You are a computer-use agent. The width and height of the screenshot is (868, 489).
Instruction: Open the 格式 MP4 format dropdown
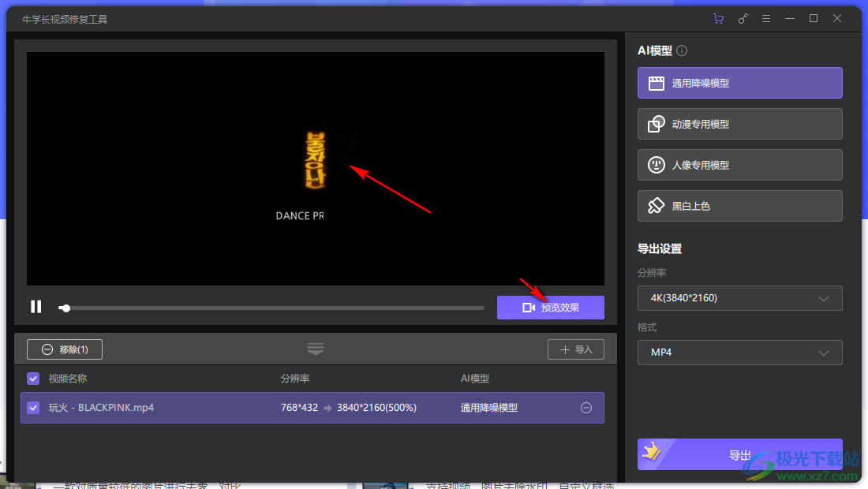[x=739, y=352]
